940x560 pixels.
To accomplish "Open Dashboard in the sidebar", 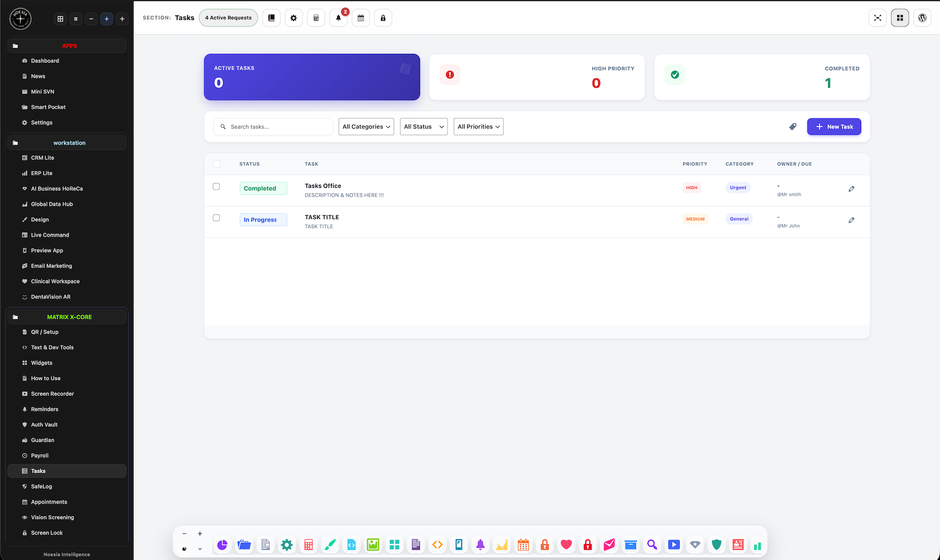I will click(45, 61).
